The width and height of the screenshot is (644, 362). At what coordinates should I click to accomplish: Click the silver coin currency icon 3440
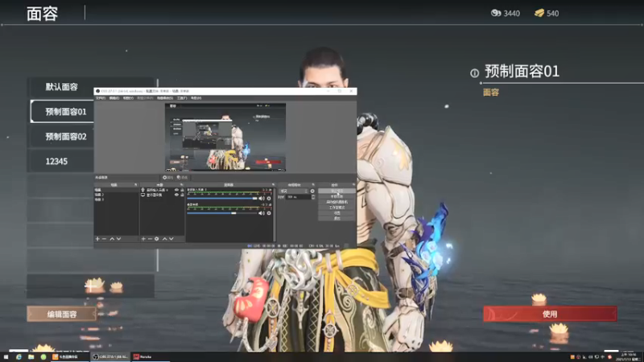pyautogui.click(x=496, y=13)
